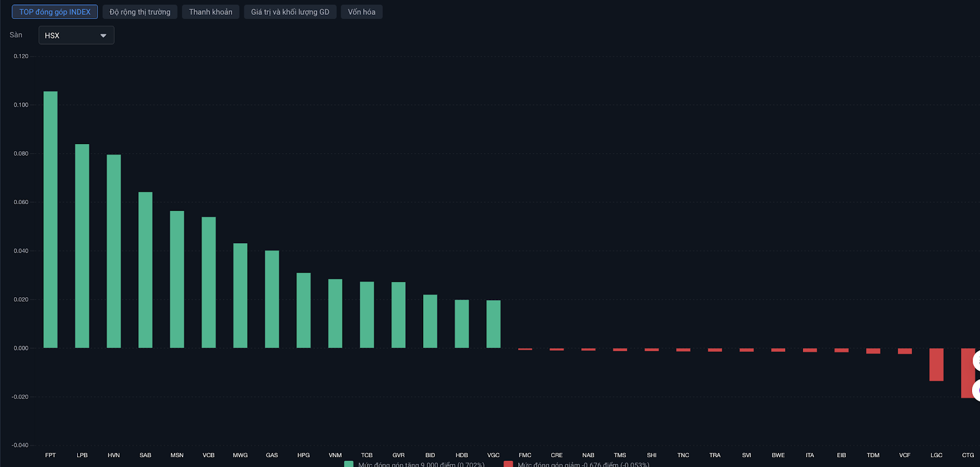
Task: Click the VCF axis label
Action: [905, 455]
